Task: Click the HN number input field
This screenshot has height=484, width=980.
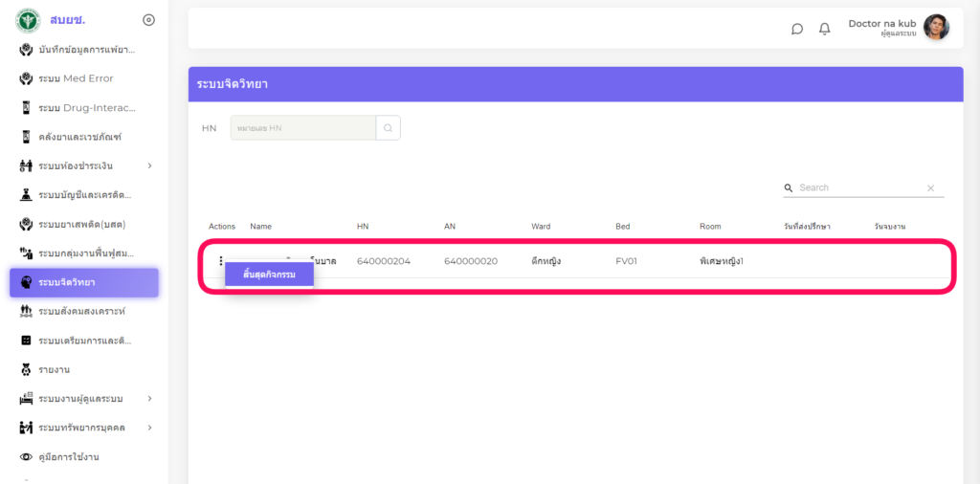Action: [302, 128]
